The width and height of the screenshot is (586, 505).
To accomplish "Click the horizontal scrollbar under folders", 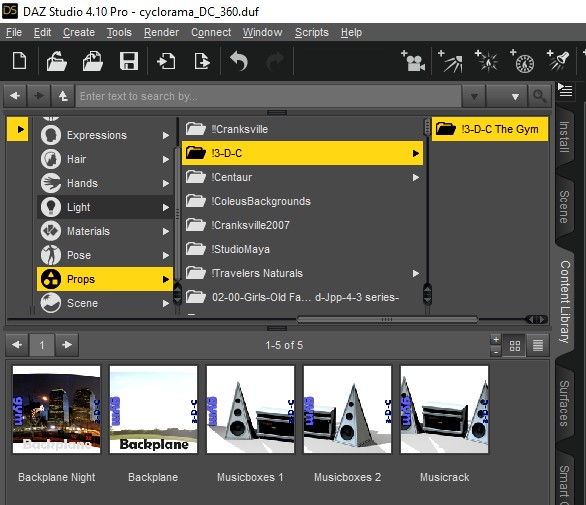I will click(387, 320).
